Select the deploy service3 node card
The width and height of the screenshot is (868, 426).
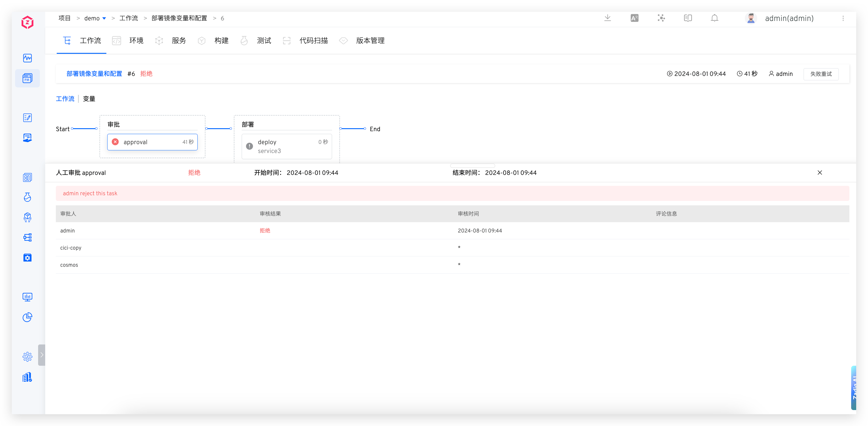(x=287, y=146)
